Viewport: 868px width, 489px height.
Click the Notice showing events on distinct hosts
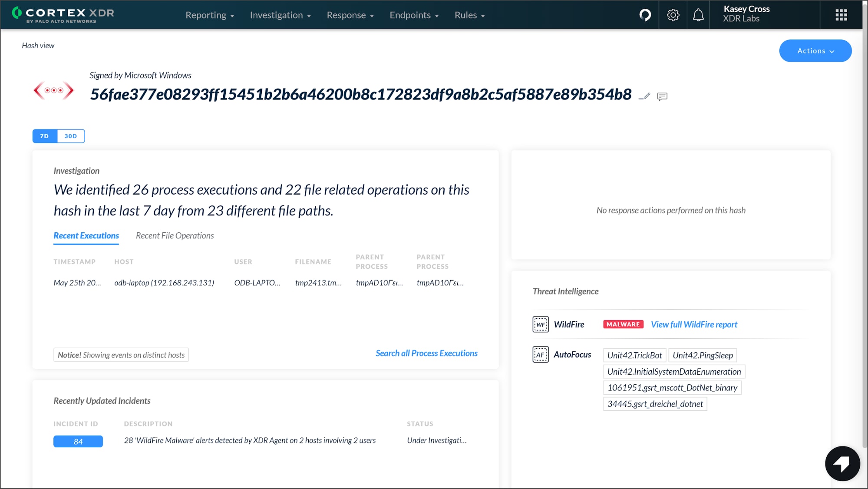[x=121, y=355]
